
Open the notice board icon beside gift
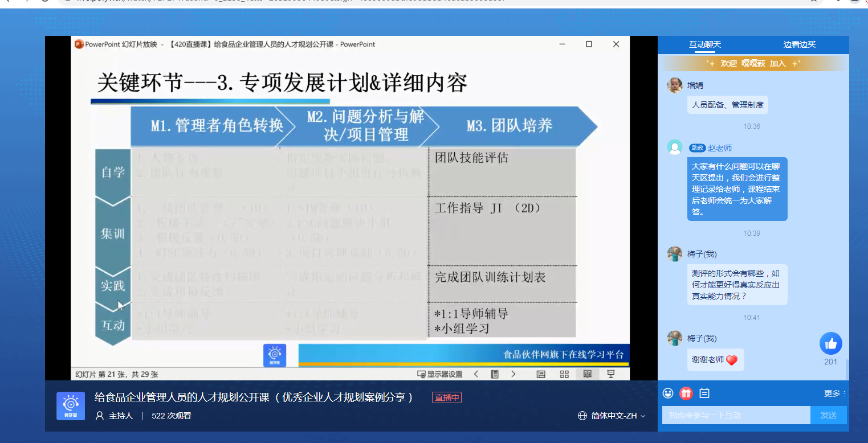[x=704, y=393]
